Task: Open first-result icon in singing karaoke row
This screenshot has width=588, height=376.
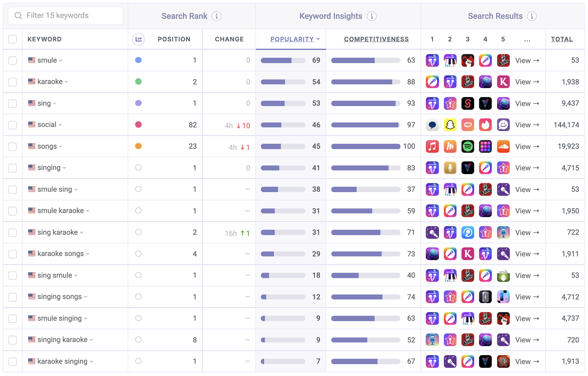Action: 432,340
